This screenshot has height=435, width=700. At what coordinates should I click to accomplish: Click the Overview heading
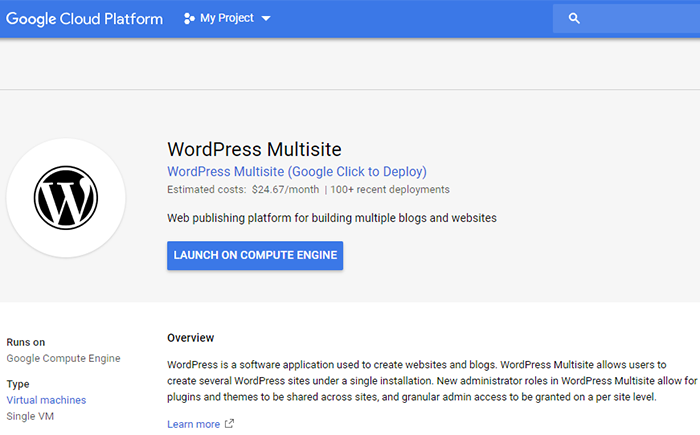pos(191,338)
